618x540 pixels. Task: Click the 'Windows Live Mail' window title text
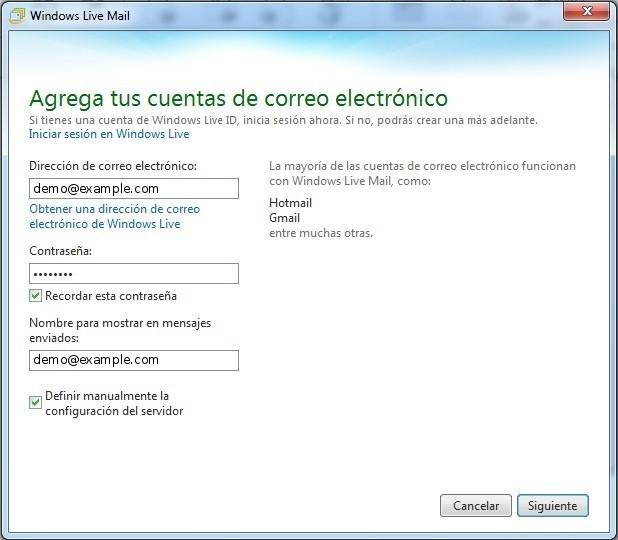(x=79, y=16)
